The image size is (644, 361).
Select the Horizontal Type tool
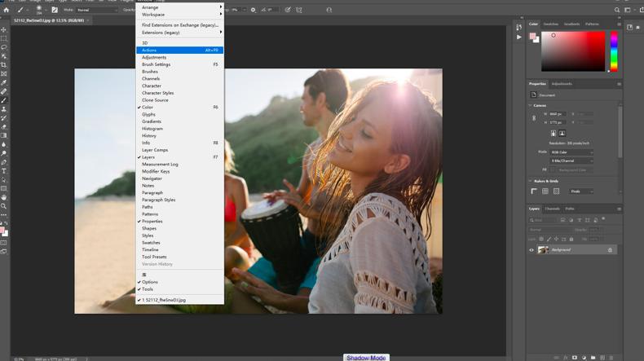pyautogui.click(x=4, y=171)
